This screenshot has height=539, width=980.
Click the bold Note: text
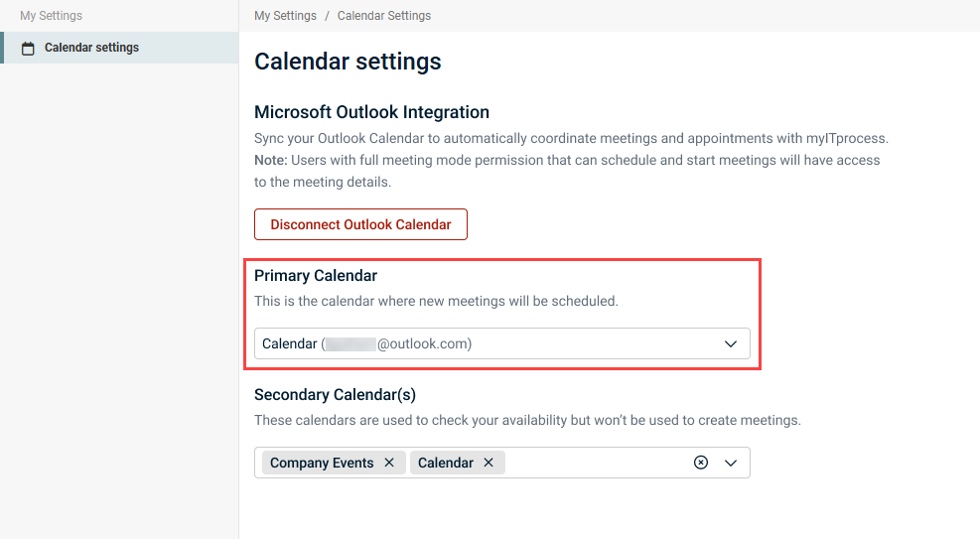click(270, 160)
